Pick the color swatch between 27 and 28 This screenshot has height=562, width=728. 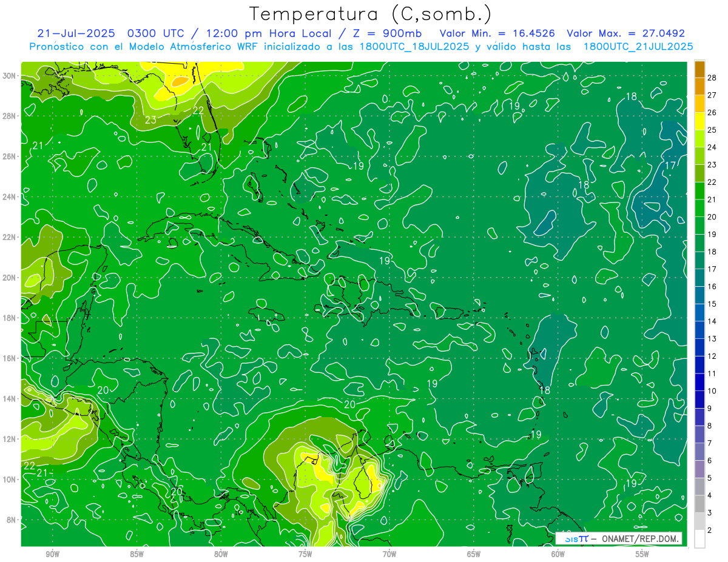click(x=699, y=86)
